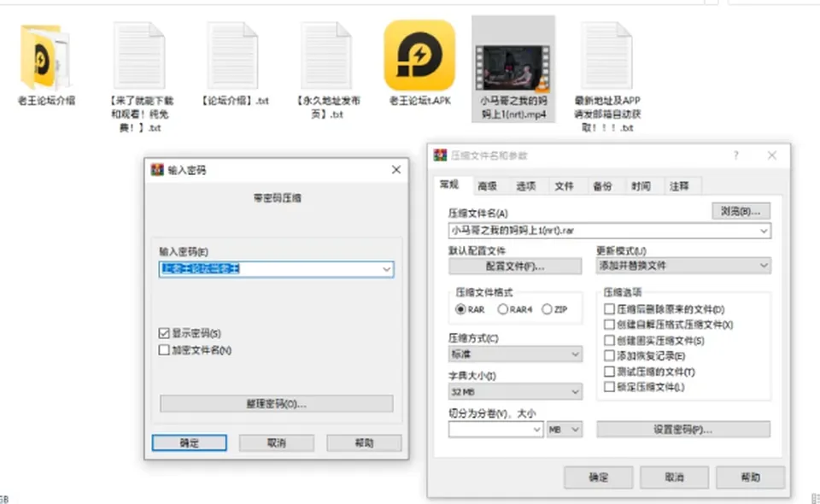Select the RAR format radio button
The width and height of the screenshot is (820, 504).
[x=460, y=309]
